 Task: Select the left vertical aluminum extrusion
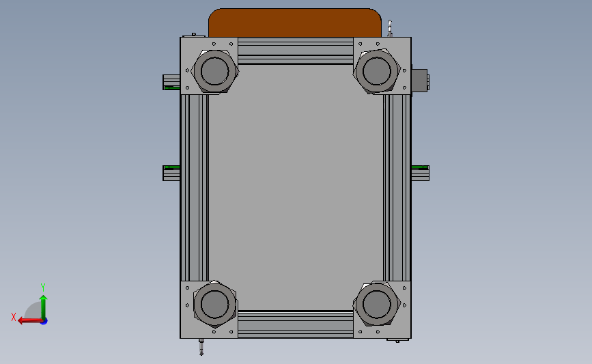pyautogui.click(x=195, y=188)
